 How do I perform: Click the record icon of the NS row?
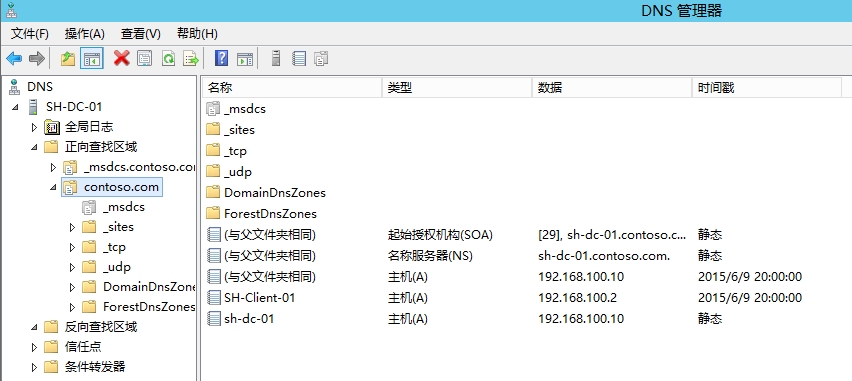pos(214,255)
